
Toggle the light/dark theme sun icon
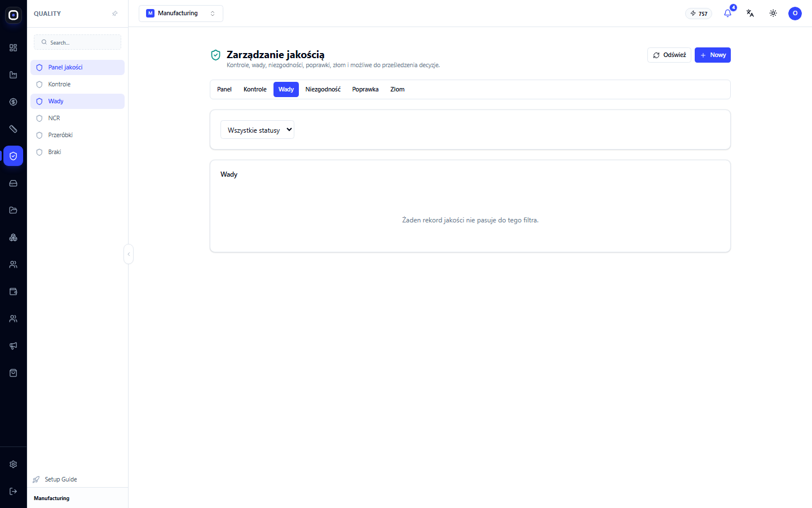[773, 13]
